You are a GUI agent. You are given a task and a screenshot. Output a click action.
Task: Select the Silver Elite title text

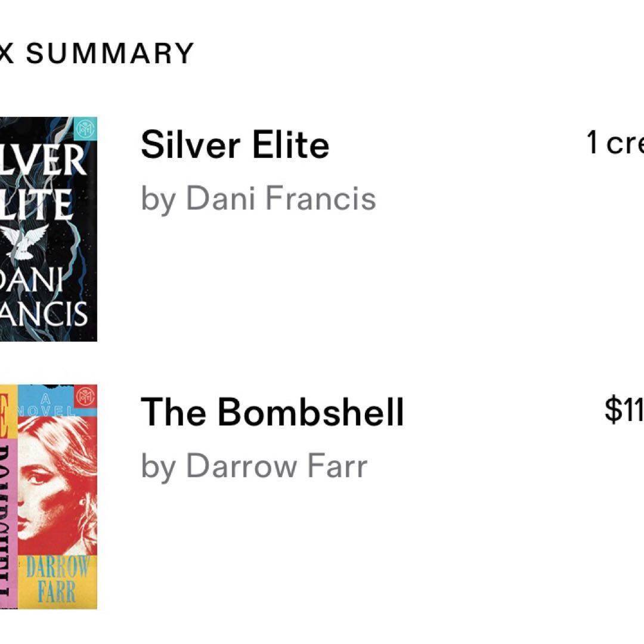[235, 144]
